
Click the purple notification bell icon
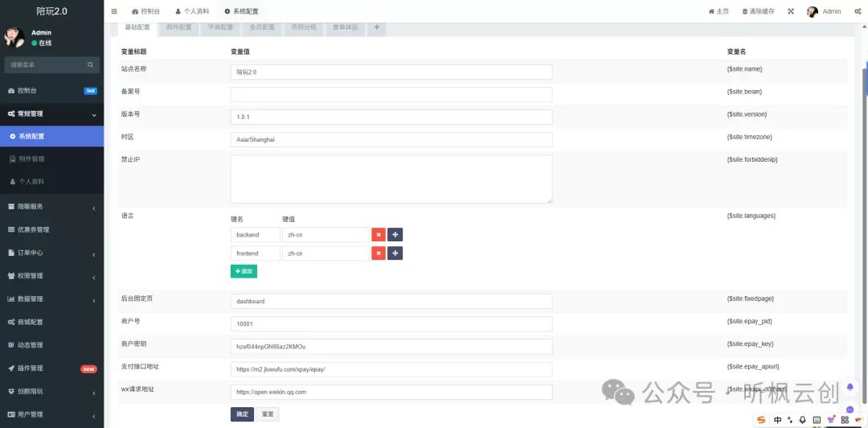point(850,387)
